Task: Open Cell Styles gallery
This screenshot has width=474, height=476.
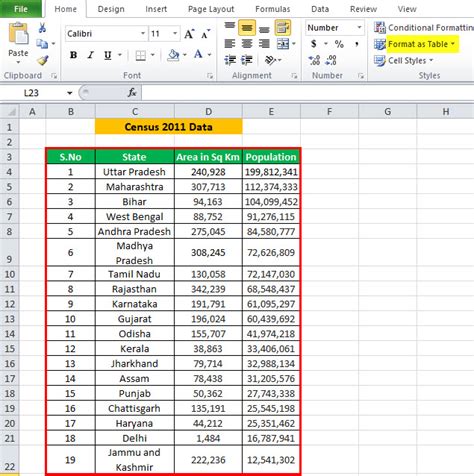Action: click(404, 60)
